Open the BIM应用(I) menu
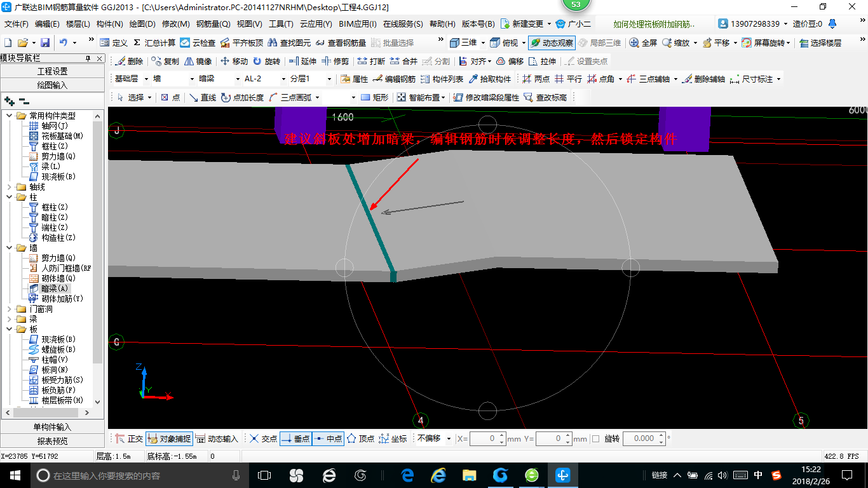This screenshot has width=868, height=488. pyautogui.click(x=358, y=24)
